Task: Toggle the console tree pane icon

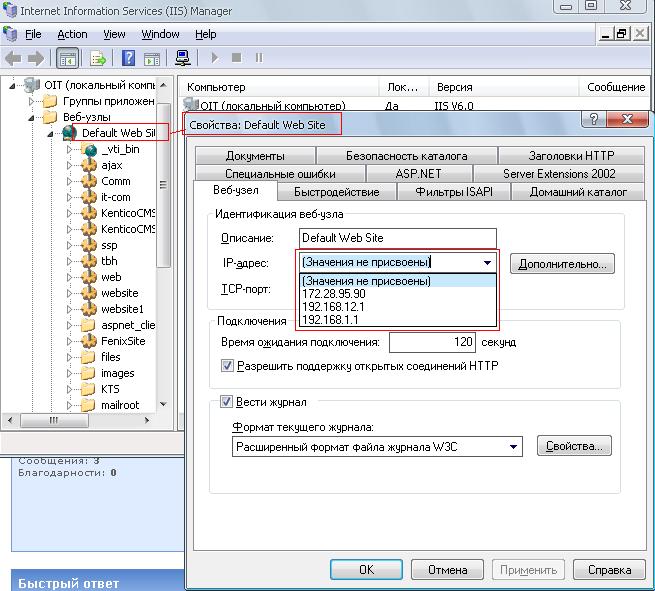Action: point(67,58)
